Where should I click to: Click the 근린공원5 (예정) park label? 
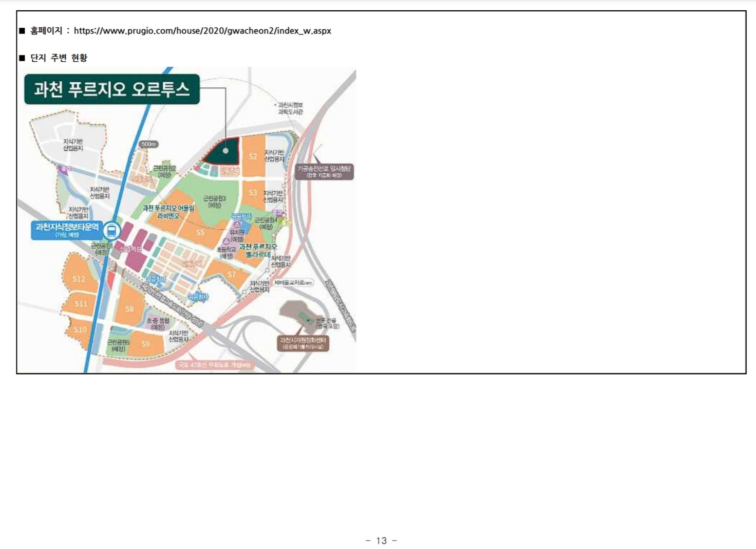pos(118,345)
